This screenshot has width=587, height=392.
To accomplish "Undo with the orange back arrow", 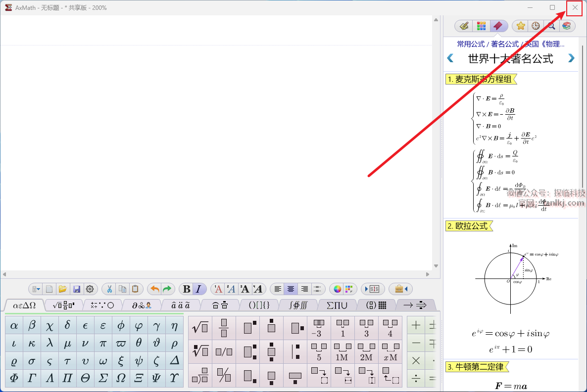I will coord(155,289).
